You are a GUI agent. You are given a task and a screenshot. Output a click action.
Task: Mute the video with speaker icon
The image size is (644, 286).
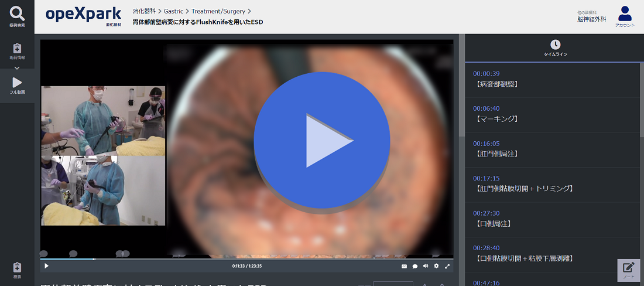point(426,266)
